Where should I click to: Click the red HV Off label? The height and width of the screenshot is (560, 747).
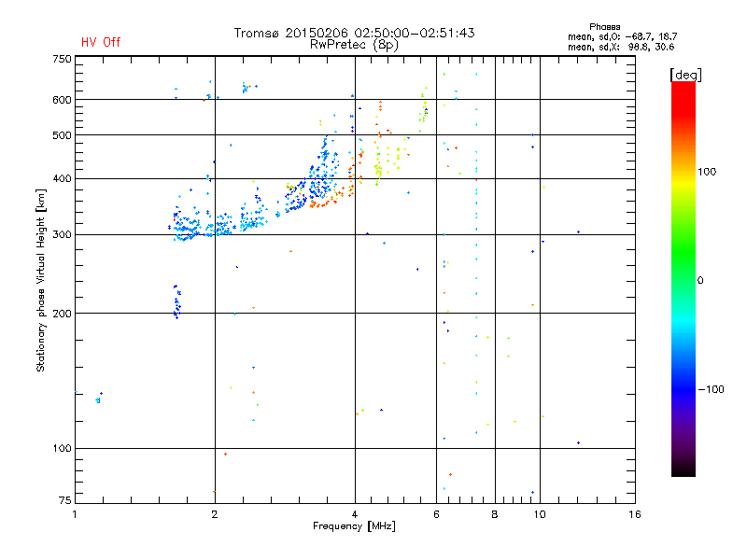(x=100, y=42)
